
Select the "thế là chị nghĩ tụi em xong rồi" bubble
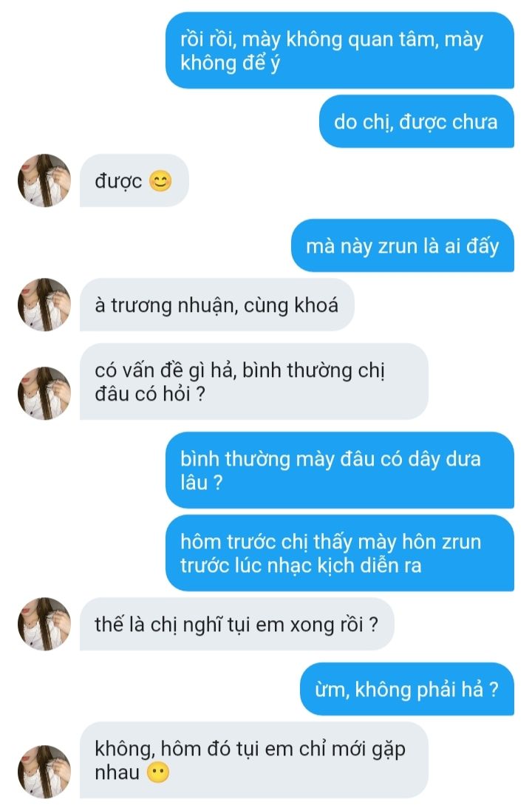coord(237,624)
